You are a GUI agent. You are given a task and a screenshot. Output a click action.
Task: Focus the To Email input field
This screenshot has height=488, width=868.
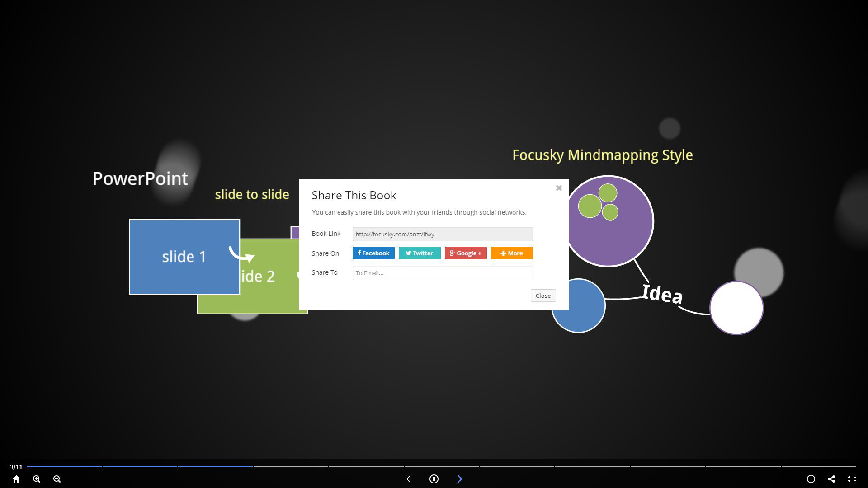tap(443, 273)
